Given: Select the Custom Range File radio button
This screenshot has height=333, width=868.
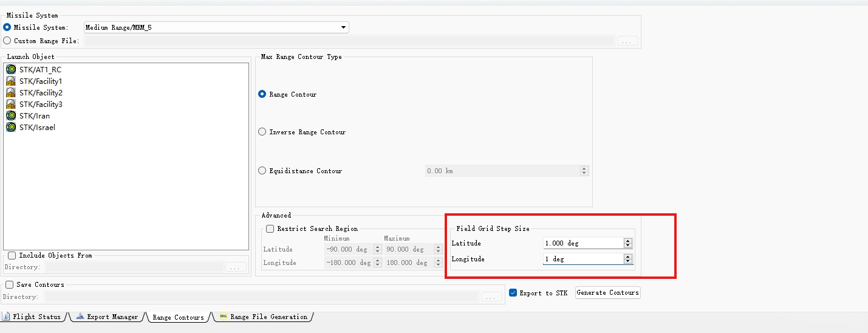Looking at the screenshot, I should tap(7, 41).
